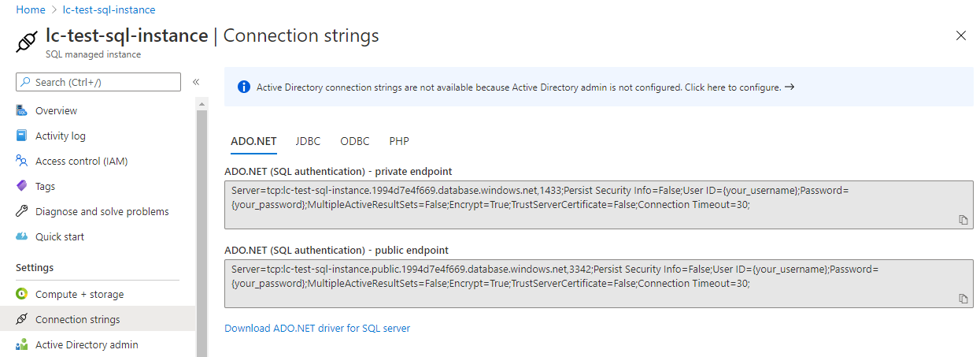Open Diagnose and solve problems wrench icon

(x=22, y=211)
